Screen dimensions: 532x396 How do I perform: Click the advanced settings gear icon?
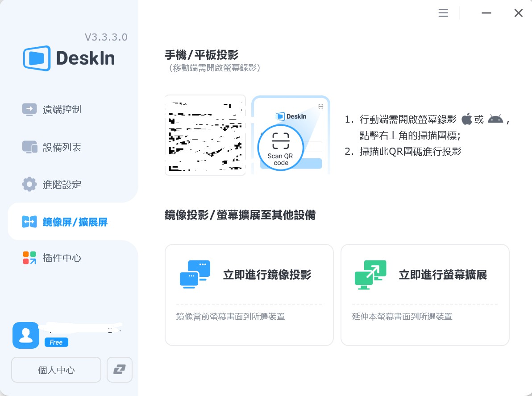[x=29, y=184]
